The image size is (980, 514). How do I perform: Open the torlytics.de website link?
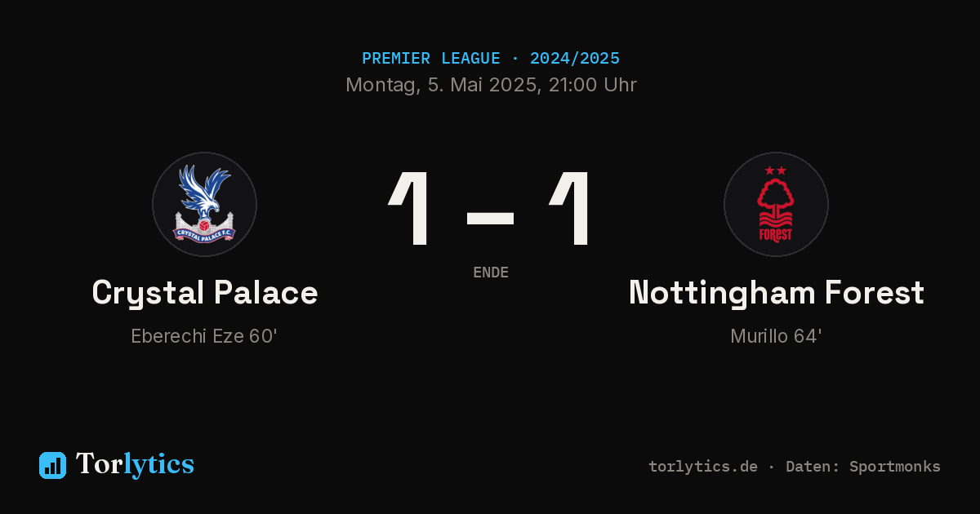pyautogui.click(x=703, y=467)
